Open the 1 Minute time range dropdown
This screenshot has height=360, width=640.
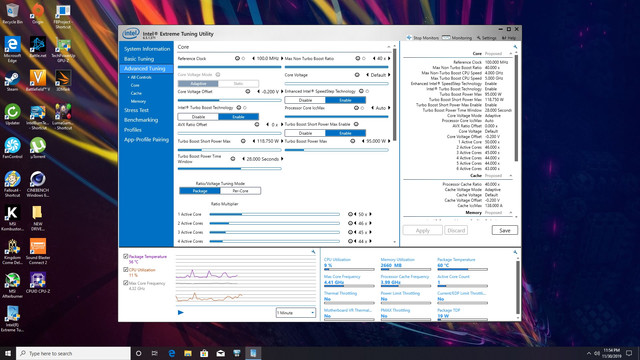click(x=296, y=313)
